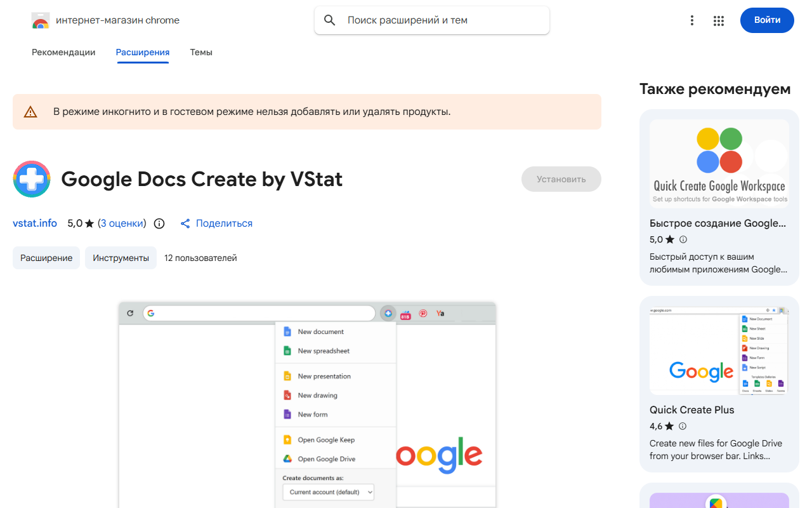Click the интернет-магазин chrome title text
This screenshot has width=812, height=508.
(118, 20)
